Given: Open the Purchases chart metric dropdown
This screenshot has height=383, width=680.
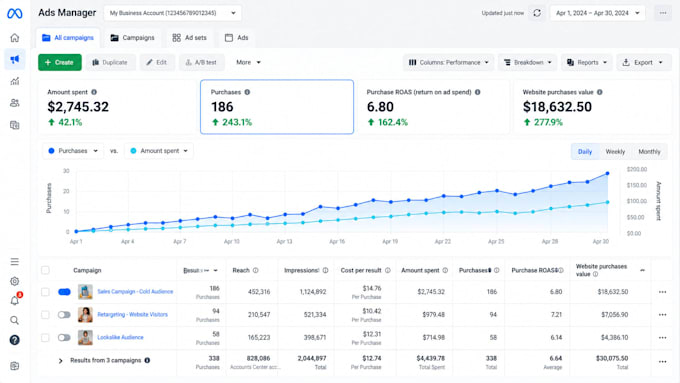Looking at the screenshot, I should click(73, 151).
